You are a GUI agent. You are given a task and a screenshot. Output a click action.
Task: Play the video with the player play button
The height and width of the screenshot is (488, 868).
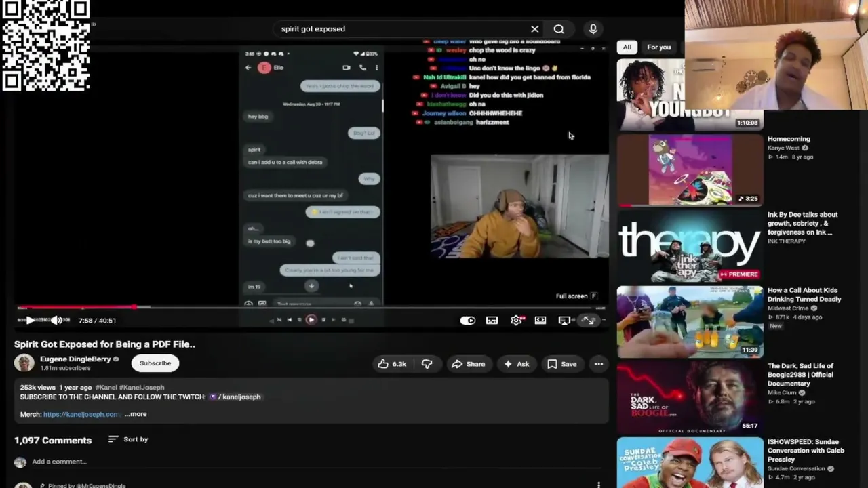[x=30, y=320]
